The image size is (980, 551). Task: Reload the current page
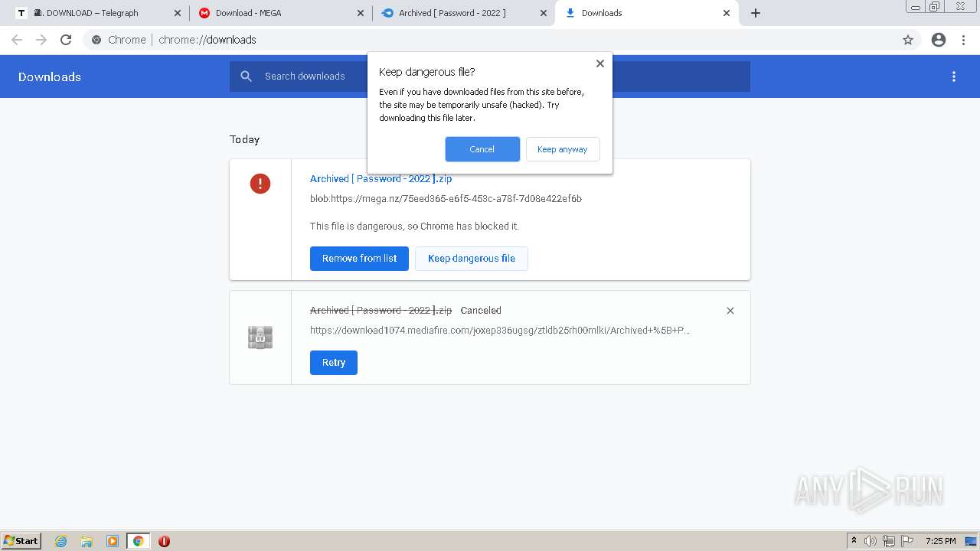(x=66, y=40)
